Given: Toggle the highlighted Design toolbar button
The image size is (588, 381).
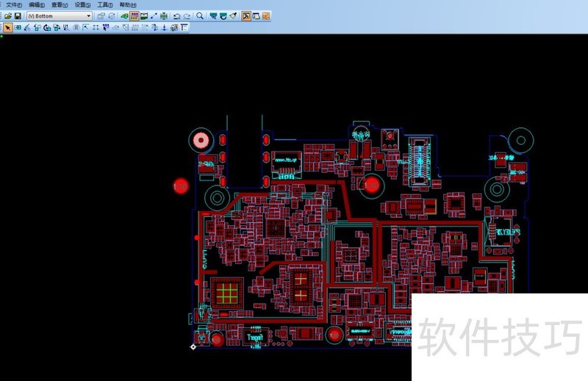Looking at the screenshot, I should pos(135,16).
